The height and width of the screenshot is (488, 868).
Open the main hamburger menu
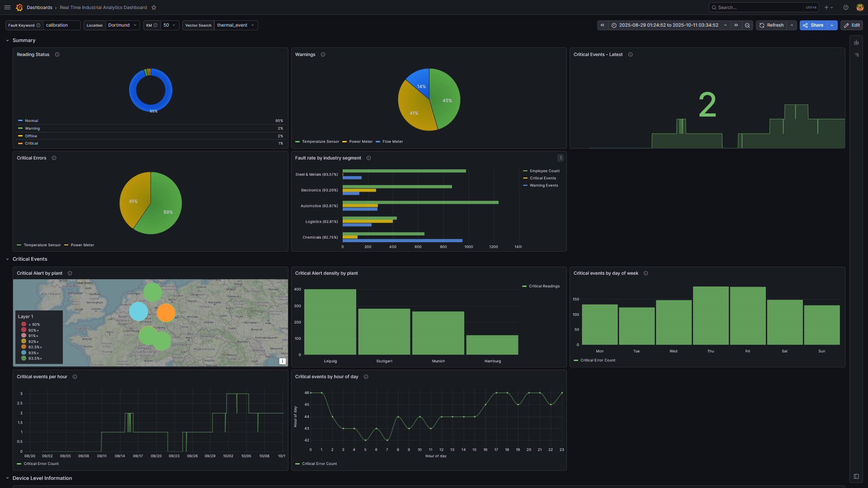point(7,7)
